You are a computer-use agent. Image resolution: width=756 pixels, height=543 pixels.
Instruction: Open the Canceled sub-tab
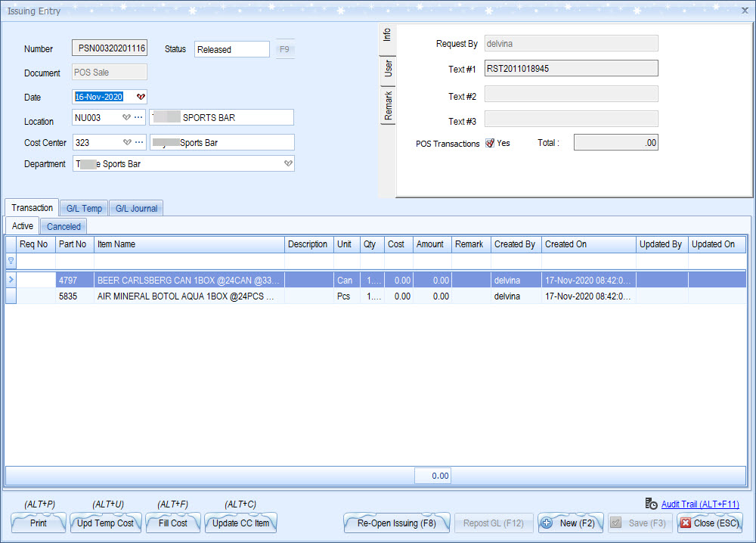tap(64, 226)
